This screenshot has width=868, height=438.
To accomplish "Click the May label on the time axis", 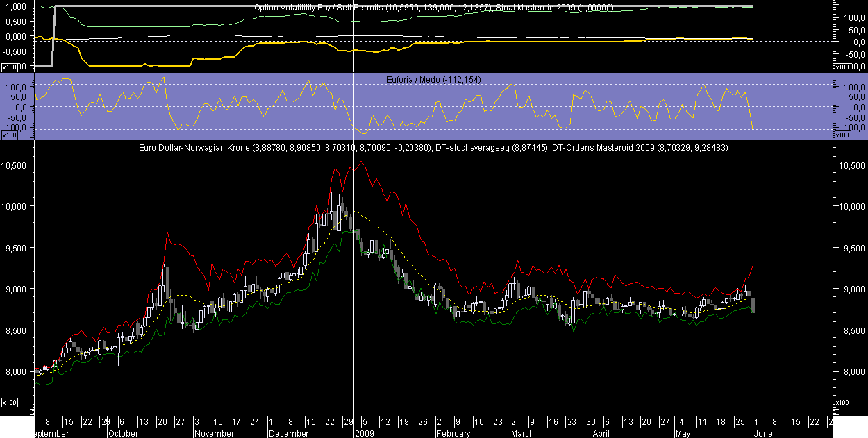I will pos(683,433).
